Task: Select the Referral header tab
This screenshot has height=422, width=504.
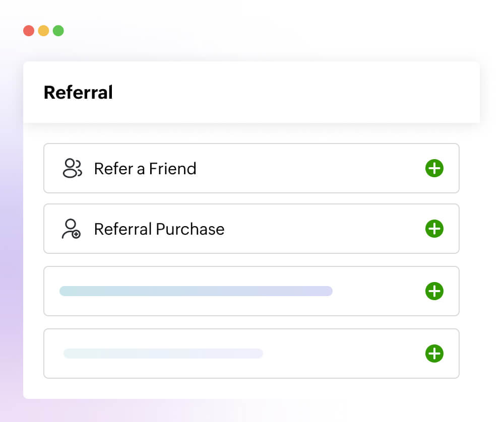Action: [x=78, y=92]
